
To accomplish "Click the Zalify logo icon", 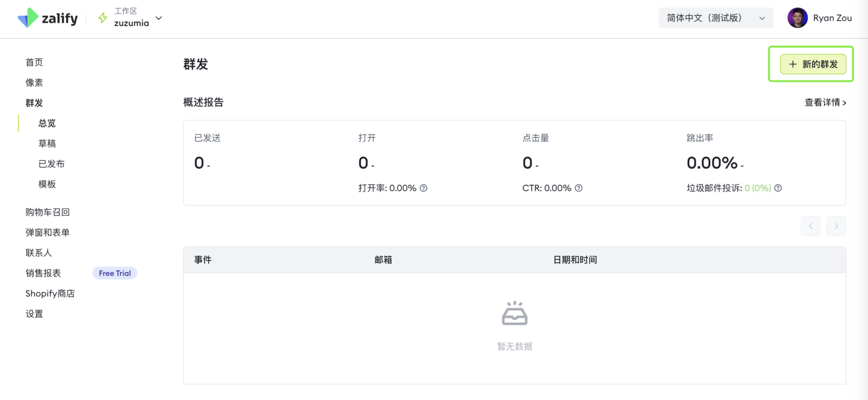I will click(28, 18).
